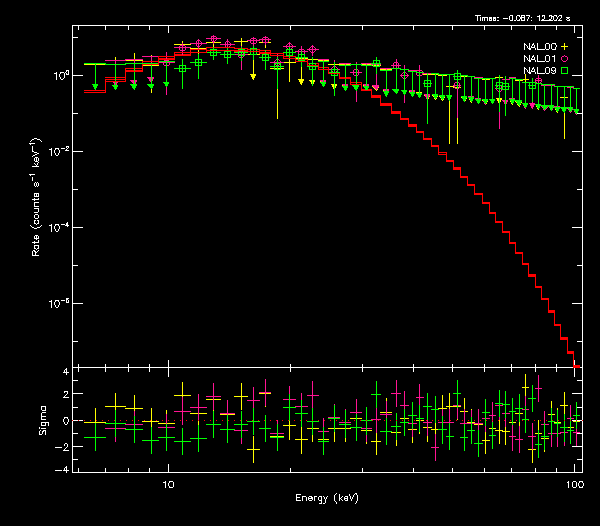Click the 100 tick label on energy axis
Screen dimensions: 600x526
pyautogui.click(x=574, y=485)
